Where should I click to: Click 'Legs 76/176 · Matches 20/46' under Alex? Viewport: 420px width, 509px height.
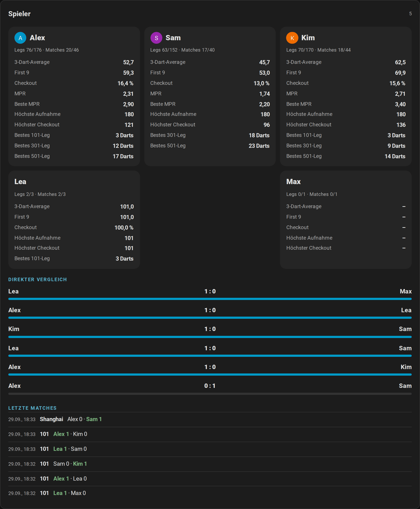point(46,50)
